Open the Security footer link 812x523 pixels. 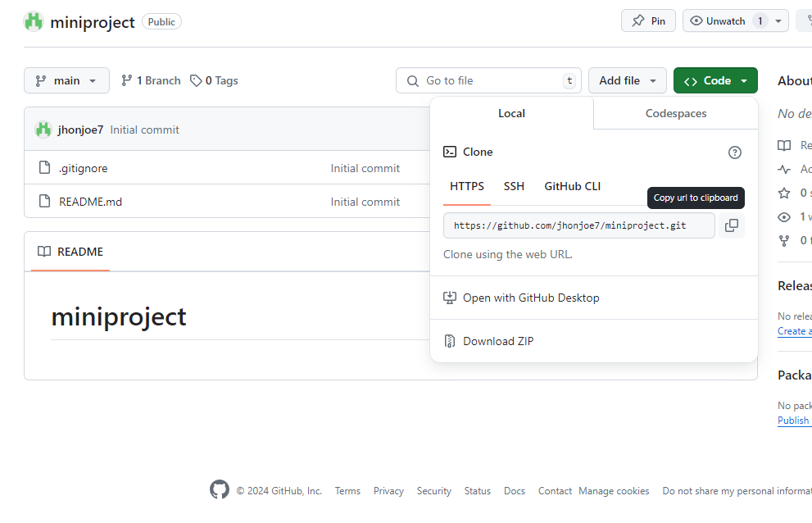click(x=434, y=491)
